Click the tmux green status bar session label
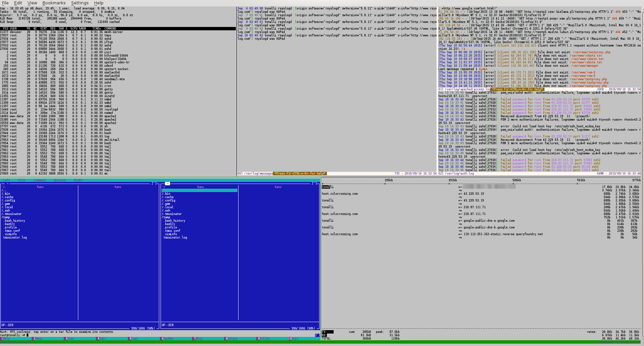This screenshot has width=644, height=346. coord(17,342)
